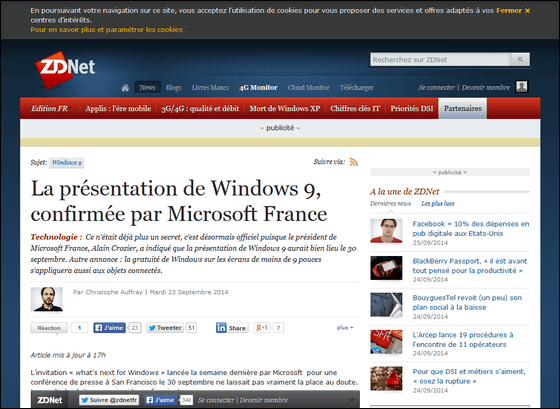Open BouyguesTel article thumbnail

[386, 305]
